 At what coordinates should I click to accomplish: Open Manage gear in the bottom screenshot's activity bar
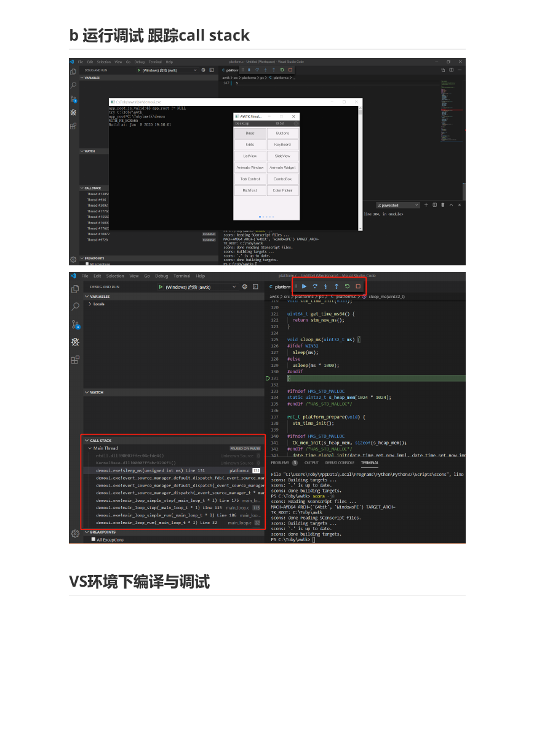[75, 533]
